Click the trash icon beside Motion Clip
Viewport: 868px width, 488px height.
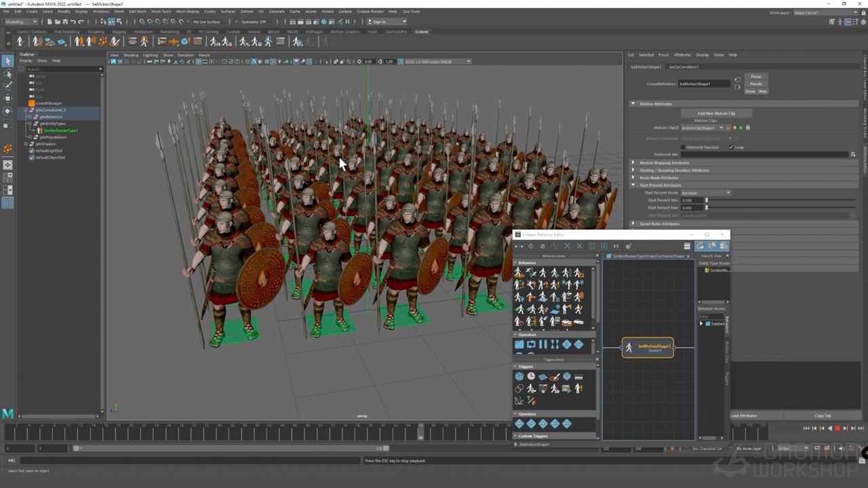(x=747, y=127)
